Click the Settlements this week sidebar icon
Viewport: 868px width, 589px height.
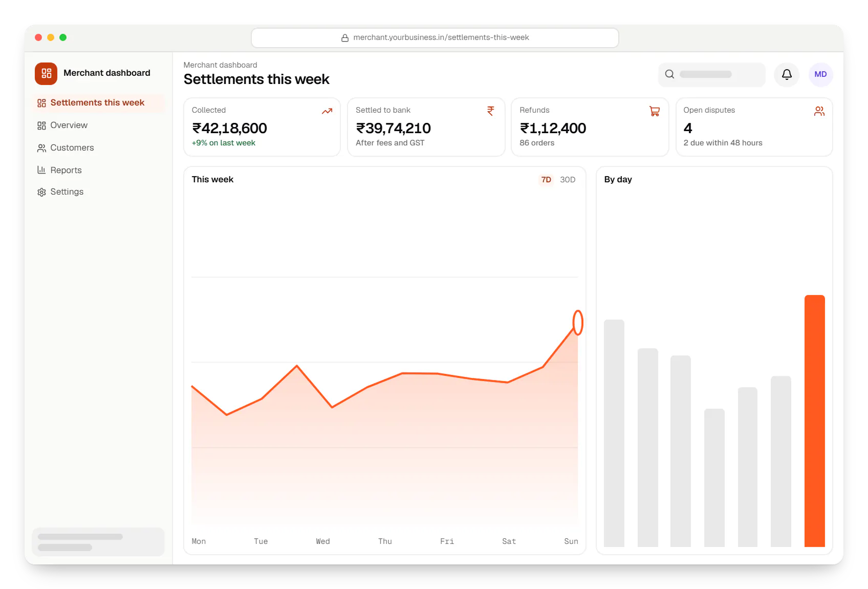(41, 103)
